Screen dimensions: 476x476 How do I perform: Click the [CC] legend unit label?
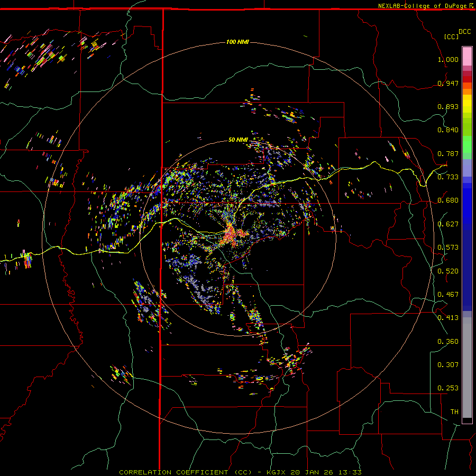tap(451, 36)
